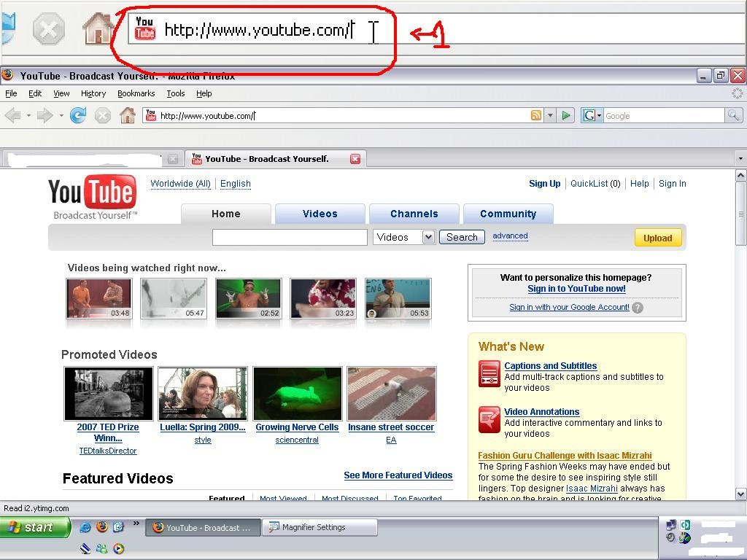The height and width of the screenshot is (560, 747).
Task: Click the search magnifier icon in Google box
Action: (x=732, y=115)
